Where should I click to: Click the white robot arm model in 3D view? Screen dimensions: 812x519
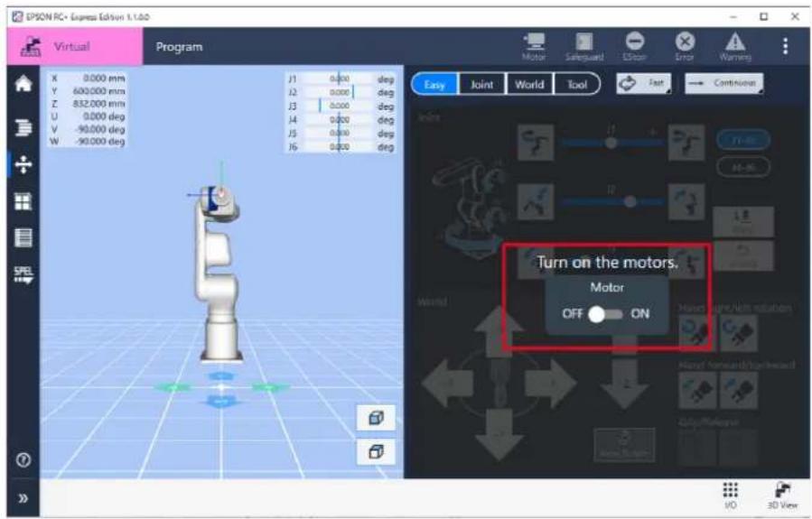pos(217,273)
